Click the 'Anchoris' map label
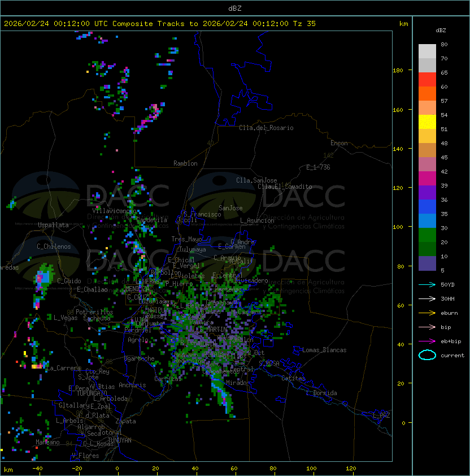The width and height of the screenshot is (470, 476). (x=132, y=385)
